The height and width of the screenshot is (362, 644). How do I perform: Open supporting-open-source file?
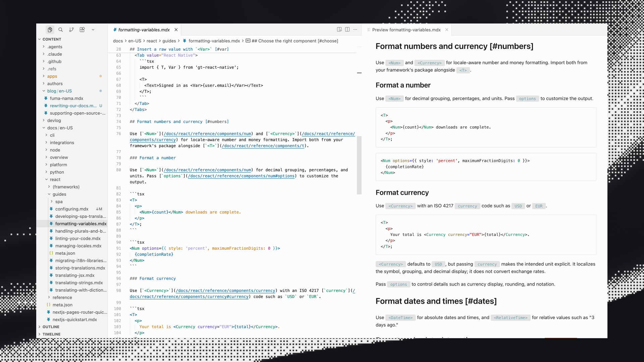pos(72,113)
